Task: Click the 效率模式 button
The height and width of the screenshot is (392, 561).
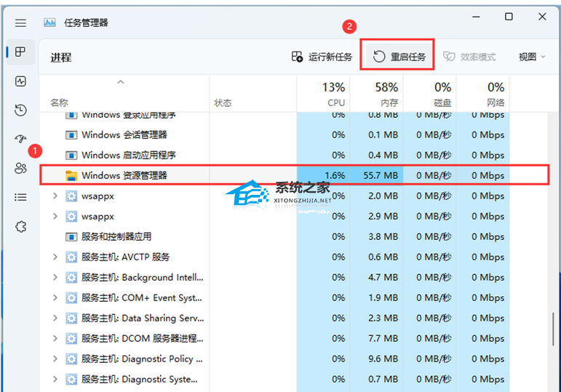Action: tap(469, 57)
